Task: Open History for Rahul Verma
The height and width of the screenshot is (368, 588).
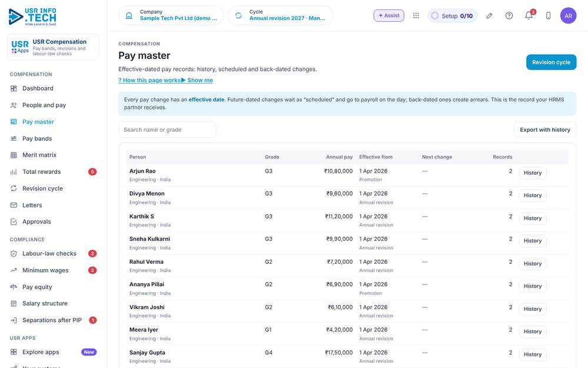Action: pos(533,264)
